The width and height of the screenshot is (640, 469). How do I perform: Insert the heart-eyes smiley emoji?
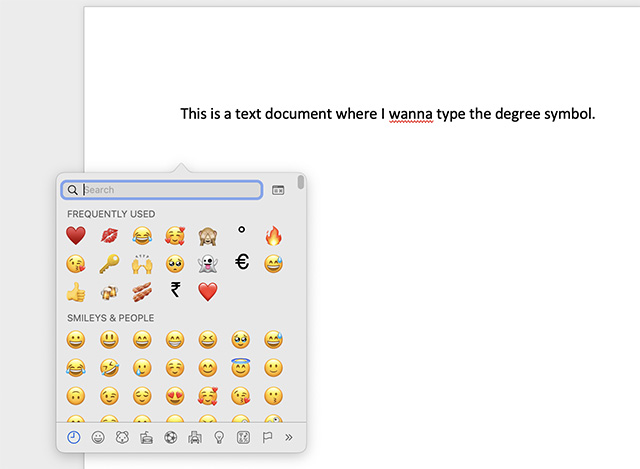tap(174, 396)
